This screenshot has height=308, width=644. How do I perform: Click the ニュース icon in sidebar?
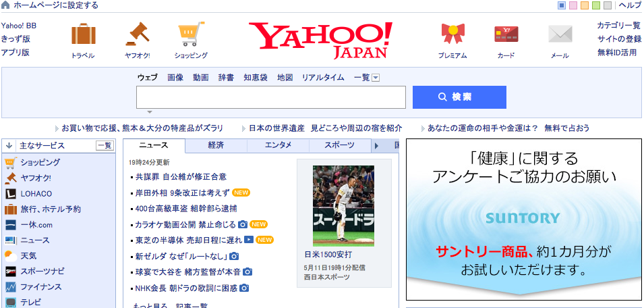(x=11, y=240)
